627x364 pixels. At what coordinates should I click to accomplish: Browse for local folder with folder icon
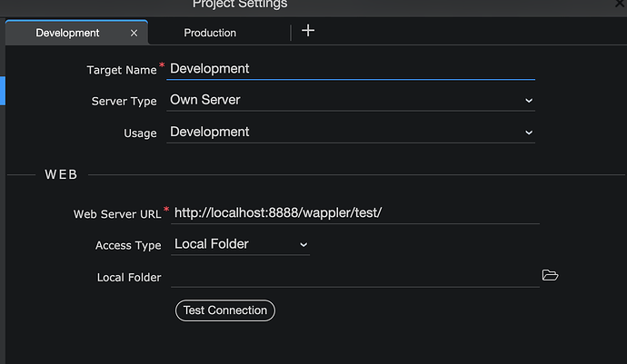551,275
